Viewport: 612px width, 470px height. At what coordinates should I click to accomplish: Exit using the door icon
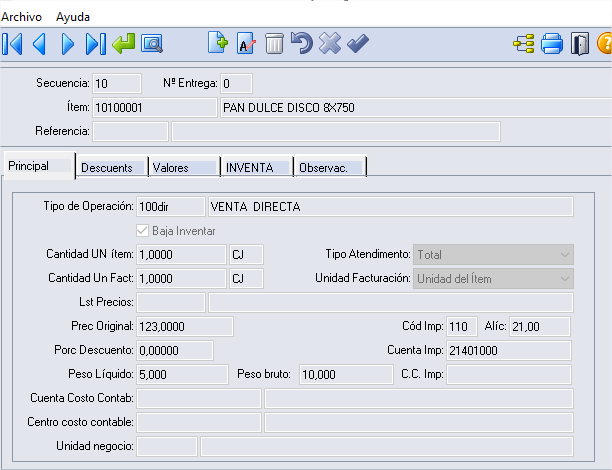[580, 43]
